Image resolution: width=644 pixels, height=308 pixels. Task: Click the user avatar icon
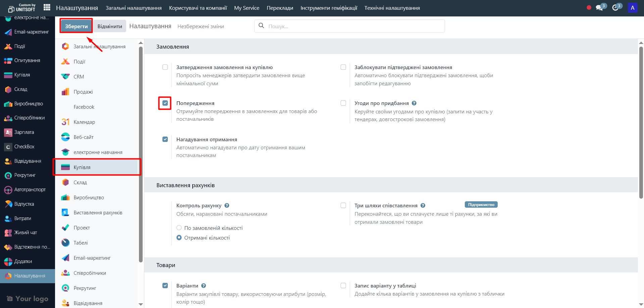(x=632, y=8)
